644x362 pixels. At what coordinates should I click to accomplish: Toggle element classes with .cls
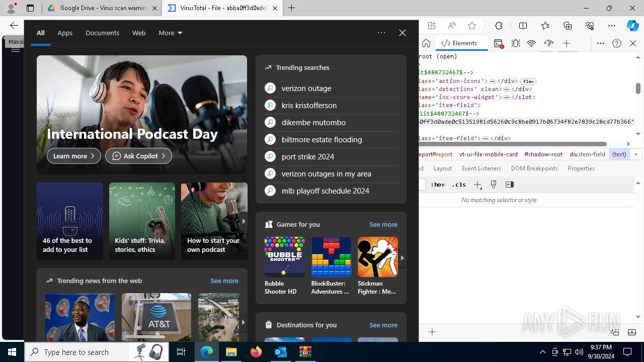(459, 185)
